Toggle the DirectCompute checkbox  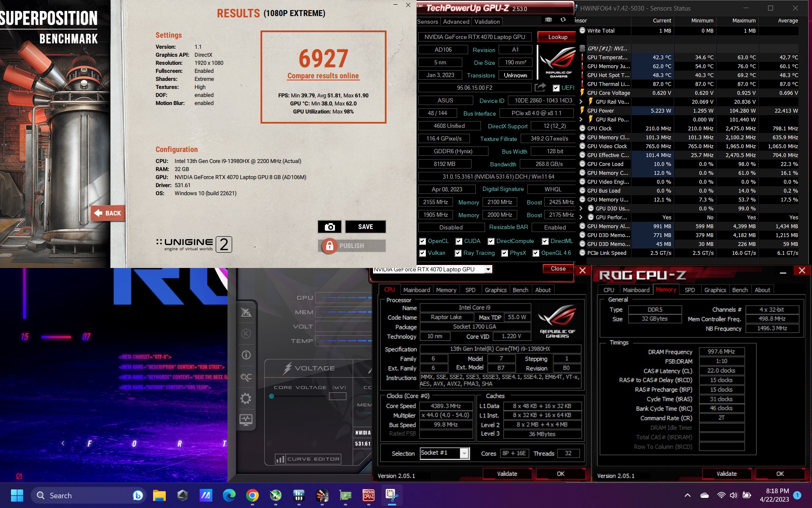click(491, 241)
